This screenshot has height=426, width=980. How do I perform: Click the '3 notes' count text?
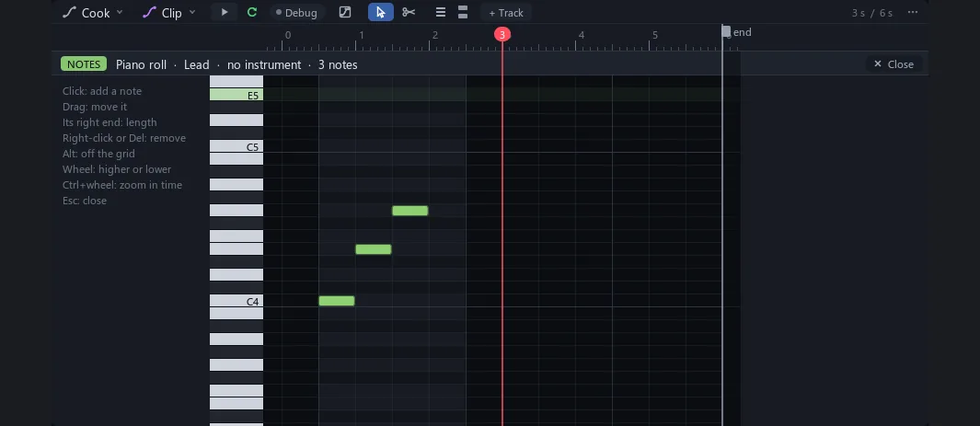[338, 64]
